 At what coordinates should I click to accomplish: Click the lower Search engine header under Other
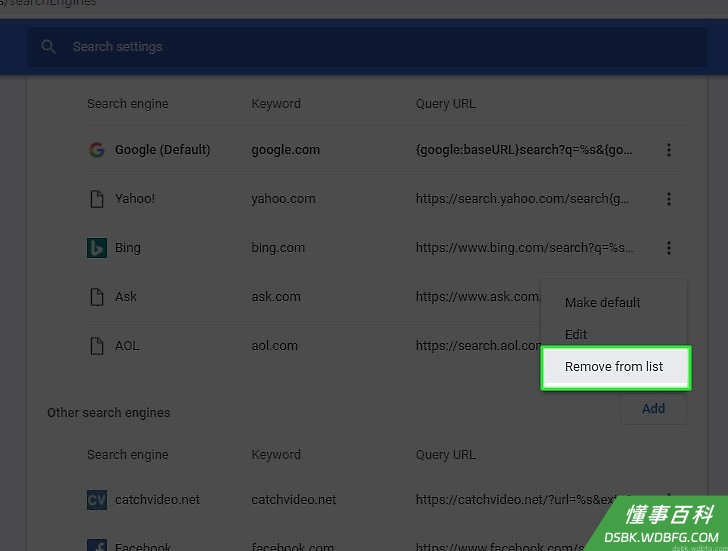[x=128, y=455]
